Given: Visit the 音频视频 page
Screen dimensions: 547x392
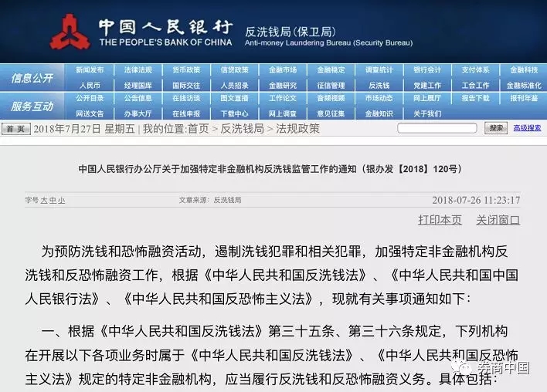Looking at the screenshot, I should [x=331, y=98].
